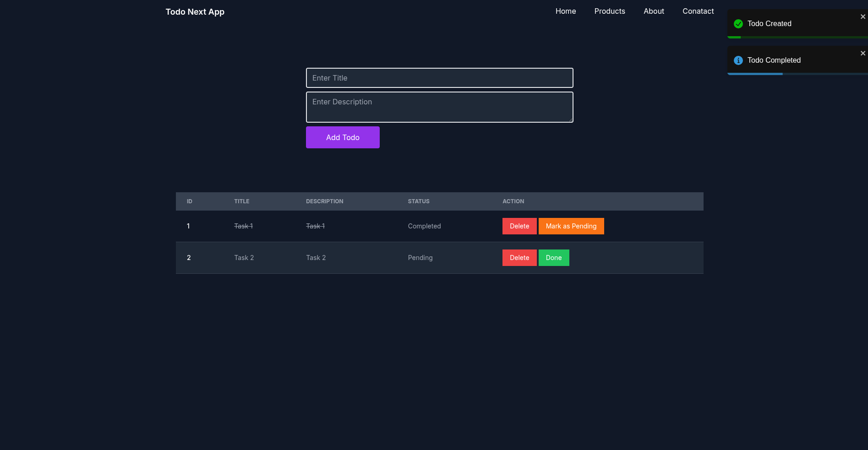Click into the Enter Description textarea
This screenshot has width=868, height=450.
point(439,107)
